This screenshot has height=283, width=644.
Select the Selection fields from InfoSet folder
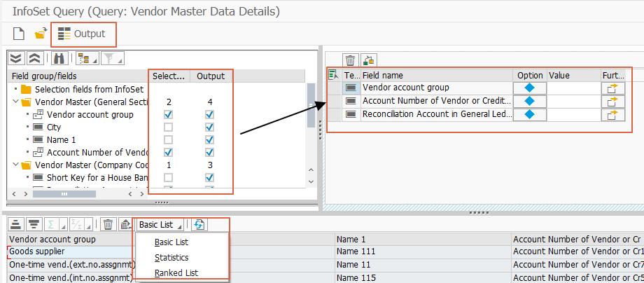(x=89, y=89)
